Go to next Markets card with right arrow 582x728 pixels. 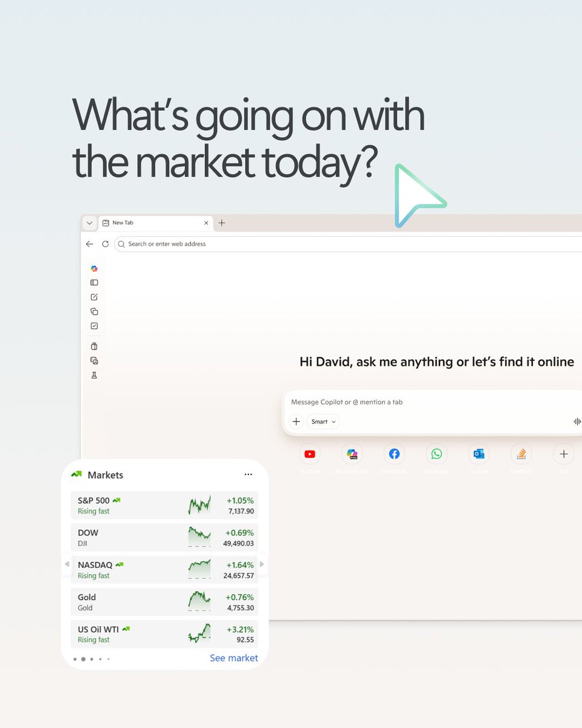click(262, 564)
